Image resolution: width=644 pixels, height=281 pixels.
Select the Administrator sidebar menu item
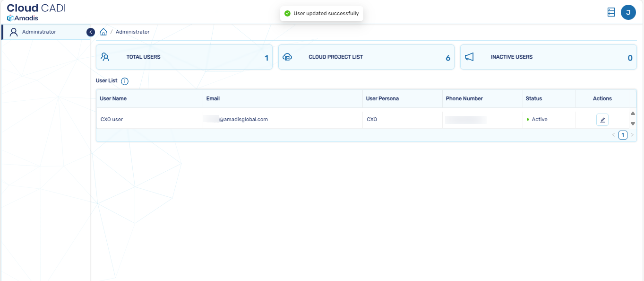pyautogui.click(x=39, y=32)
